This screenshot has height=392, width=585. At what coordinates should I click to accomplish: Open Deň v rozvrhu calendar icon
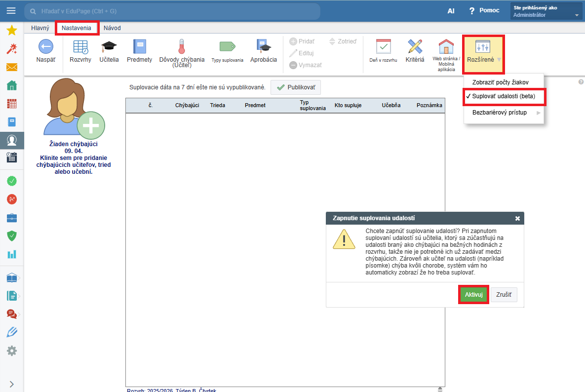[383, 47]
